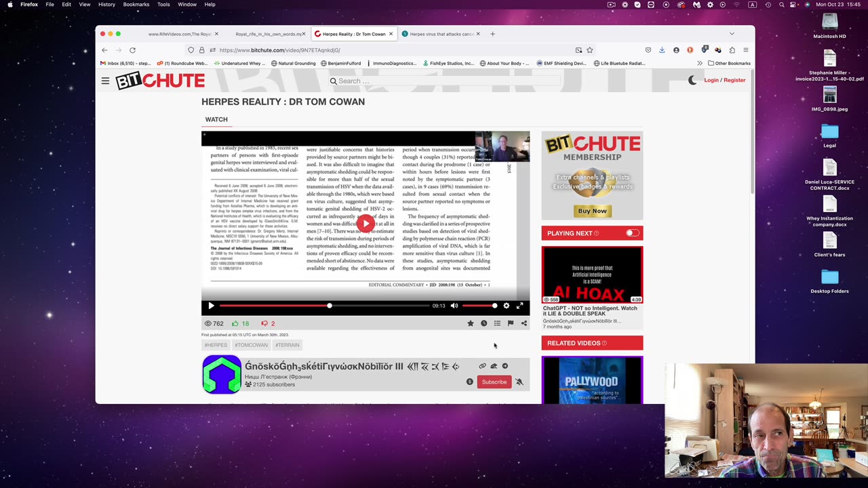The height and width of the screenshot is (488, 868).
Task: Save to Pocket icon in toolbar
Action: (x=648, y=50)
